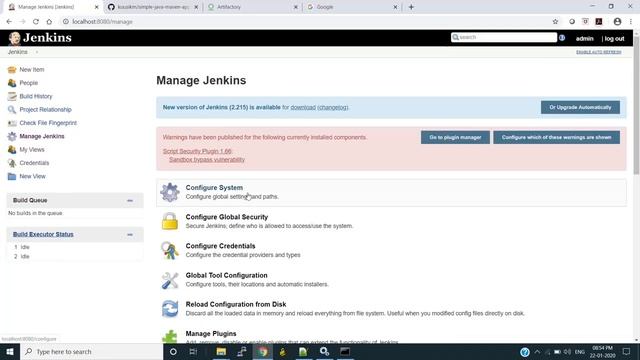This screenshot has height=360, width=640.
Task: Open File Explorer from the taskbar
Action: pos(221,351)
